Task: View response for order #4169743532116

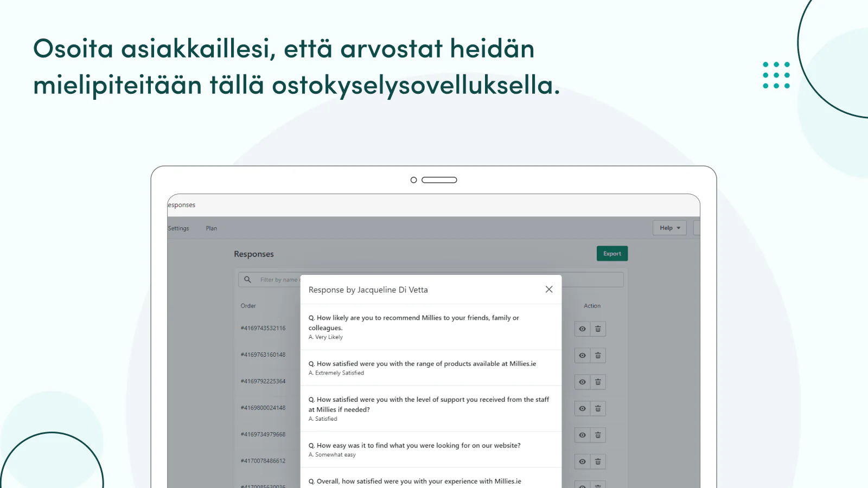Action: point(583,329)
